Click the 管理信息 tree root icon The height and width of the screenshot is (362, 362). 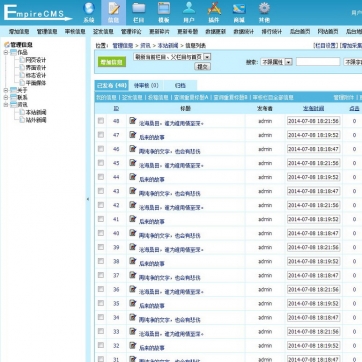tap(6, 45)
